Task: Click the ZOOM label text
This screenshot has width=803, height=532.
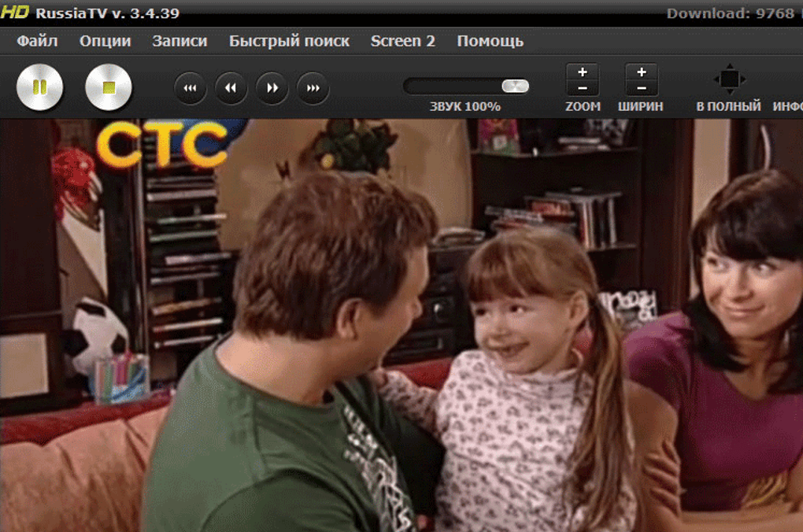Action: tap(583, 106)
